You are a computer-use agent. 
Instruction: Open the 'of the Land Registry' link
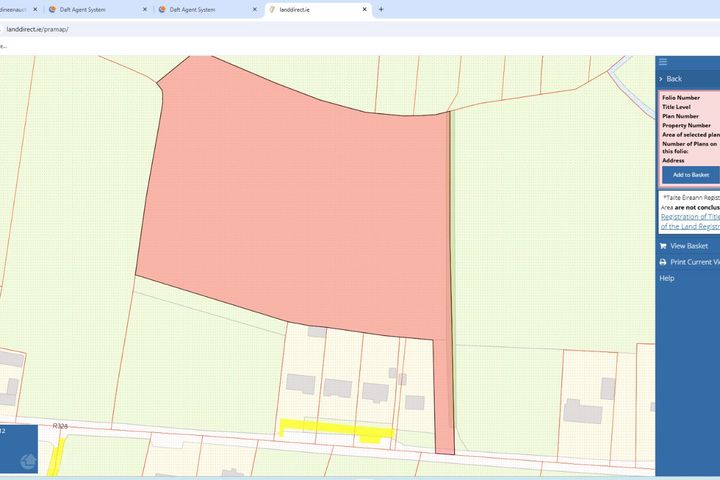690,226
